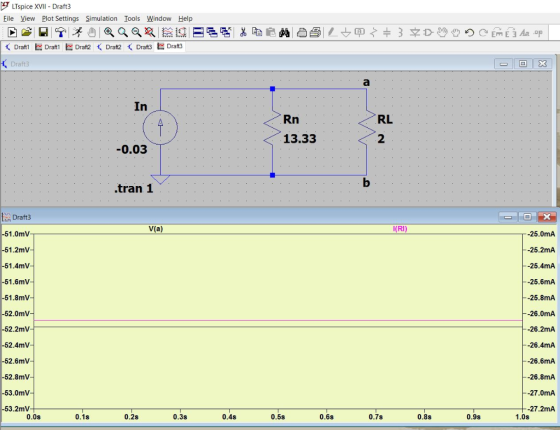560x430 pixels.
Task: Maximize the Draft3 schematic window
Action: [523, 64]
